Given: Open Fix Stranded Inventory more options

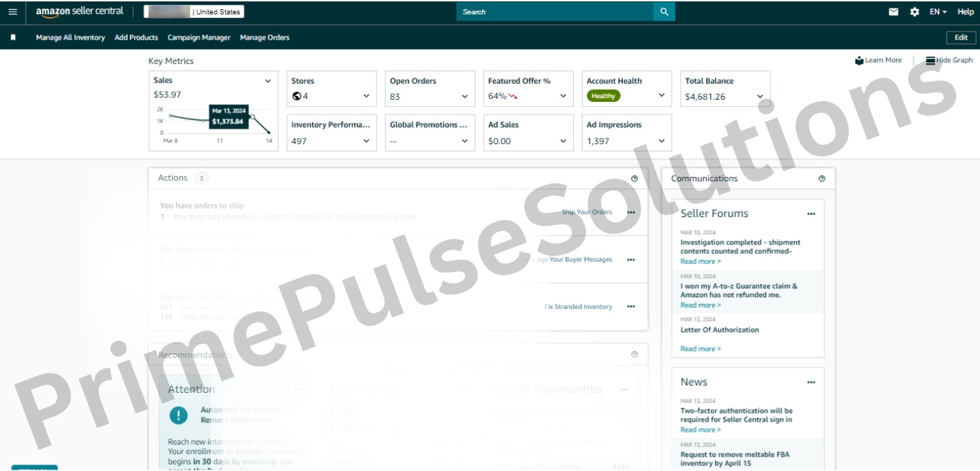Looking at the screenshot, I should (x=631, y=307).
